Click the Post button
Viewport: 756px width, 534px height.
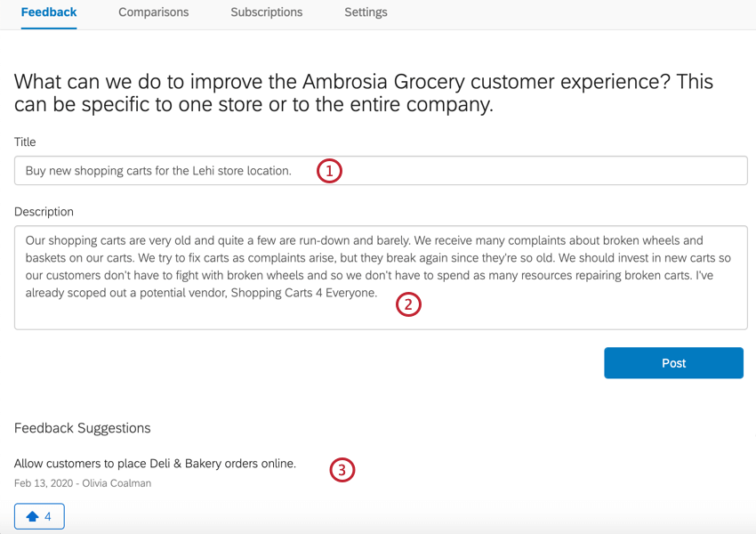[x=673, y=362]
